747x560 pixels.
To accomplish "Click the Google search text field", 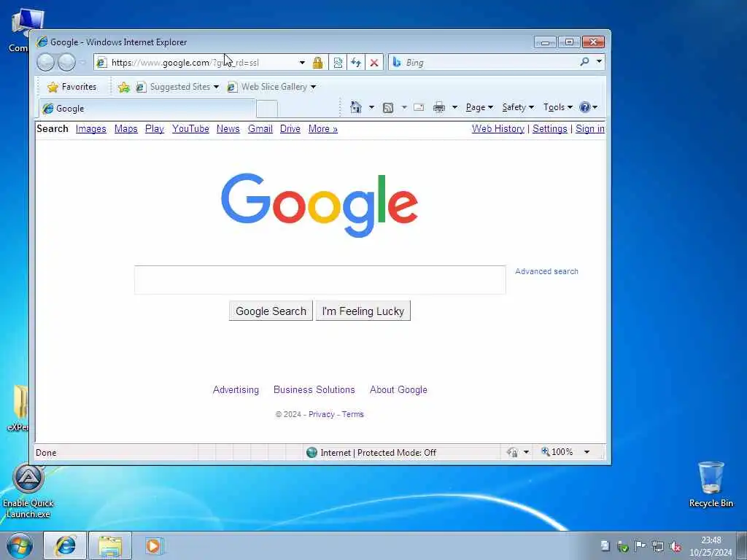I will (320, 280).
